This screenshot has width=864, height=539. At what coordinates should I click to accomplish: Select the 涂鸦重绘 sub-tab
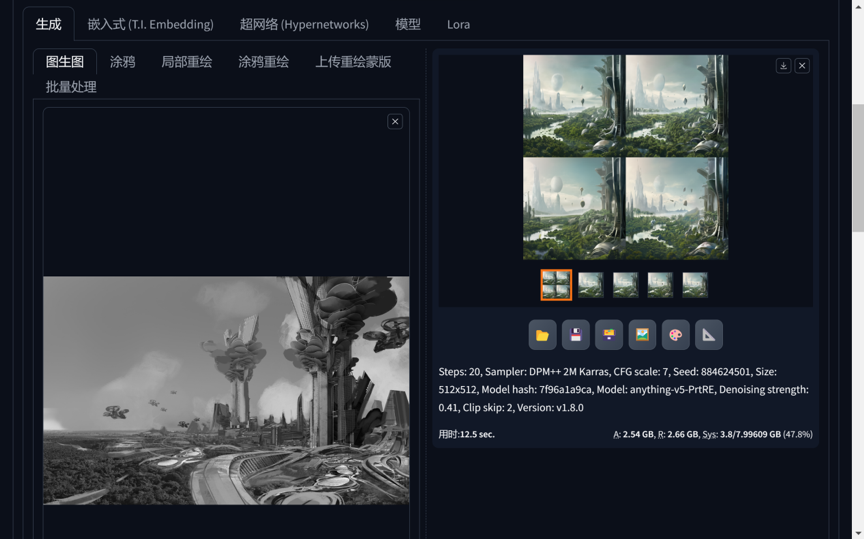[263, 62]
